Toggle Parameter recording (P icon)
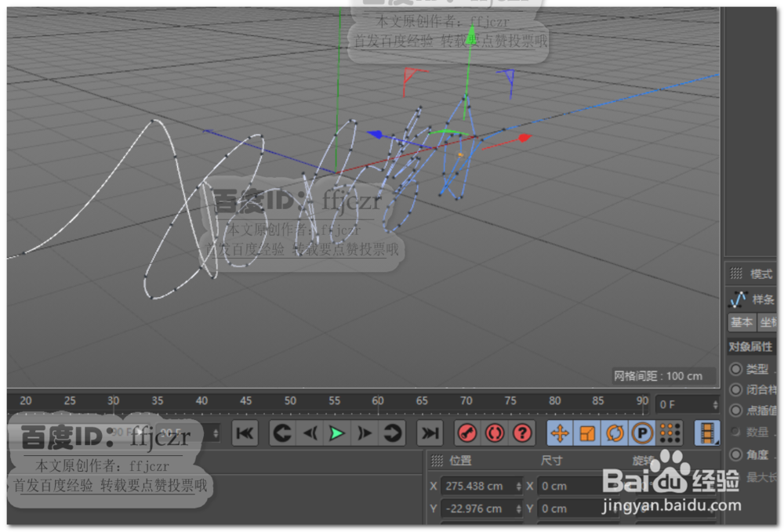The image size is (784, 532). (x=643, y=433)
